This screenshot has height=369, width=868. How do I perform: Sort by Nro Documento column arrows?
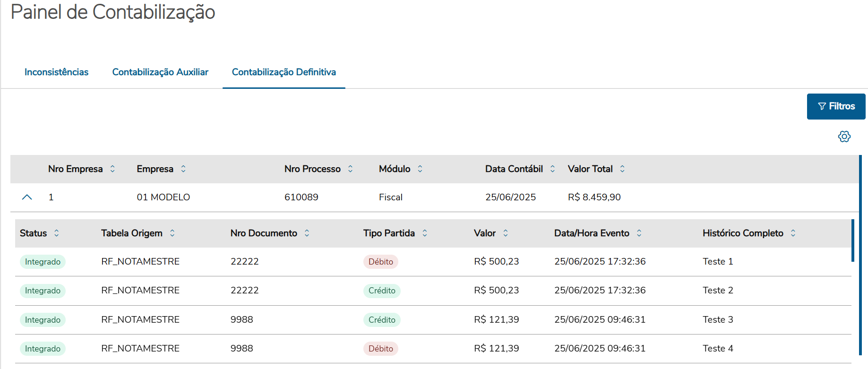point(307,233)
